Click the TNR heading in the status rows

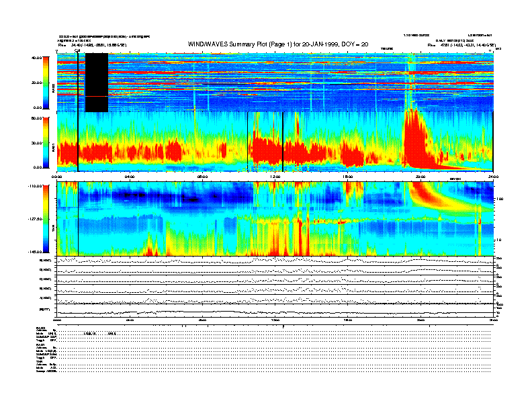pyautogui.click(x=39, y=361)
